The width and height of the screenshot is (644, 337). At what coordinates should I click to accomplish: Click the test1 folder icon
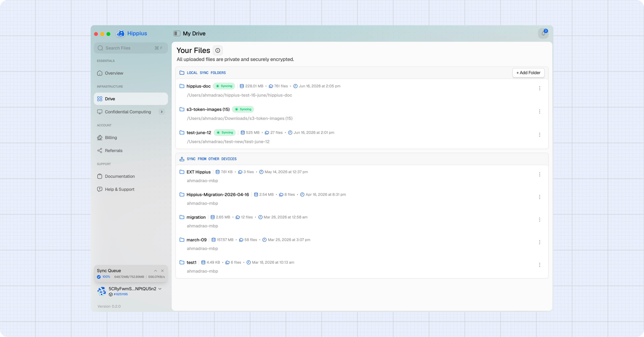click(182, 262)
